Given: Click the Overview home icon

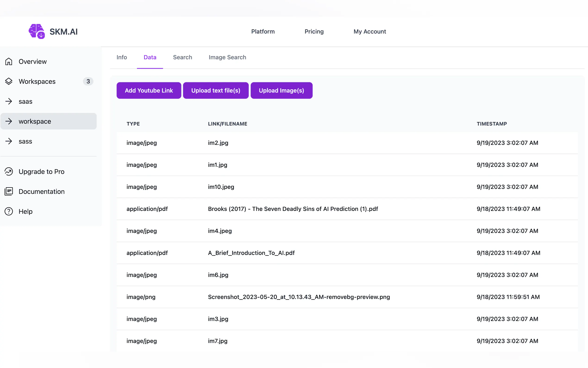Looking at the screenshot, I should tap(9, 62).
